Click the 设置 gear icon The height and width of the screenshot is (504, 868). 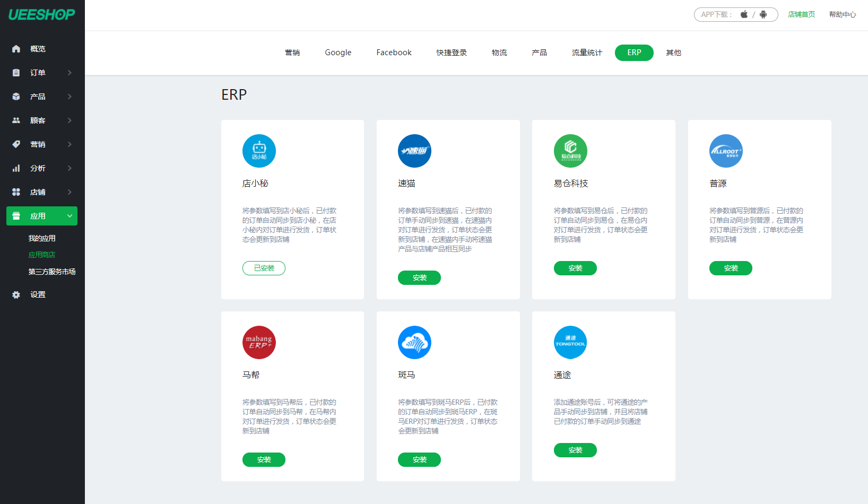coord(15,294)
